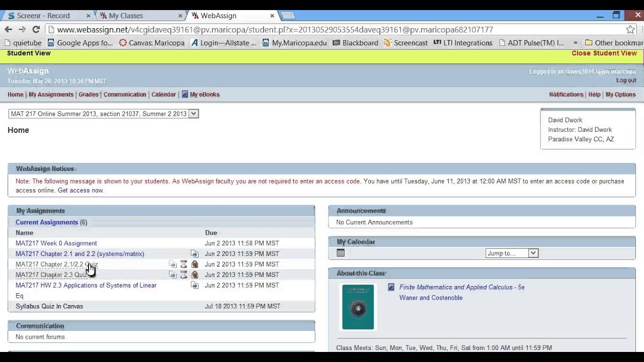Screen dimensions: 644x362
Task: Open MAT217 Chapter 2.1/2.2 Quiz
Action: click(x=57, y=264)
